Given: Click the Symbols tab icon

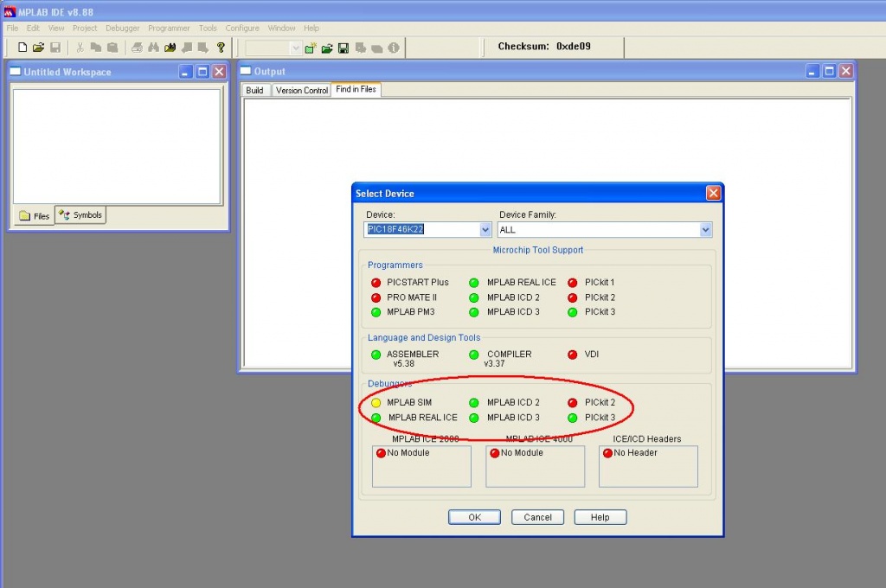Looking at the screenshot, I should pyautogui.click(x=64, y=215).
